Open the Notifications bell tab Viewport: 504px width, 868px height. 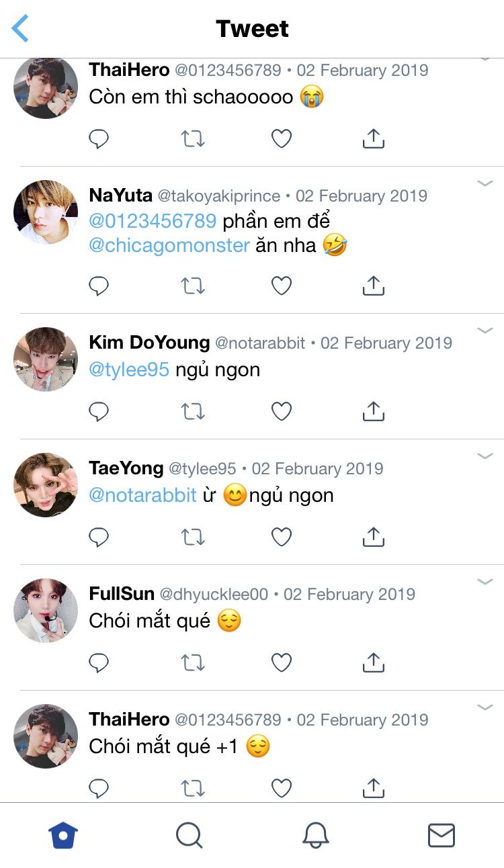(x=315, y=836)
